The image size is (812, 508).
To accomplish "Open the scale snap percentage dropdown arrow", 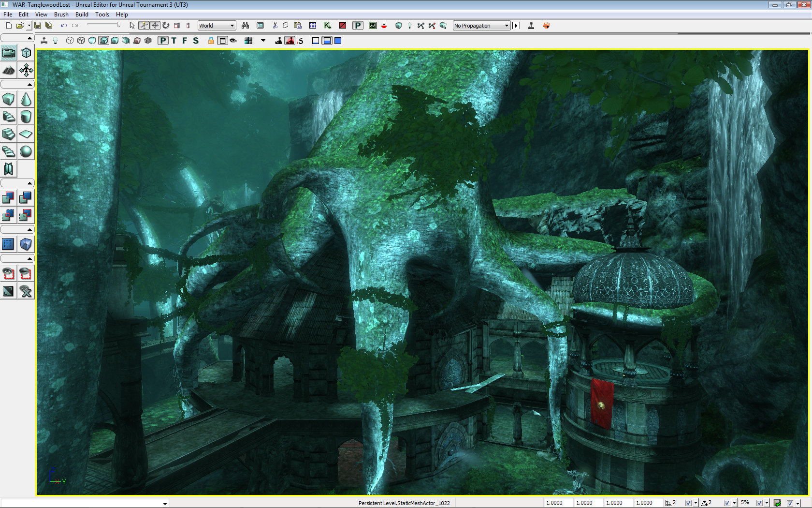I will [x=767, y=503].
